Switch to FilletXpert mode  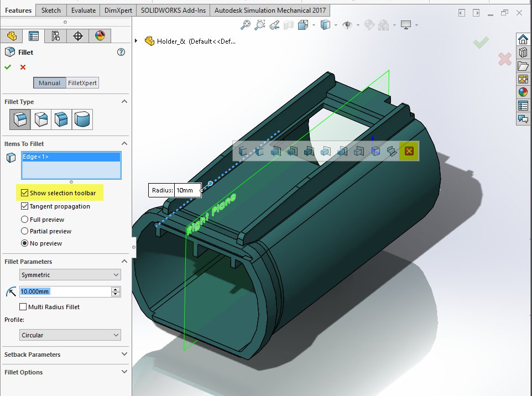click(x=82, y=82)
